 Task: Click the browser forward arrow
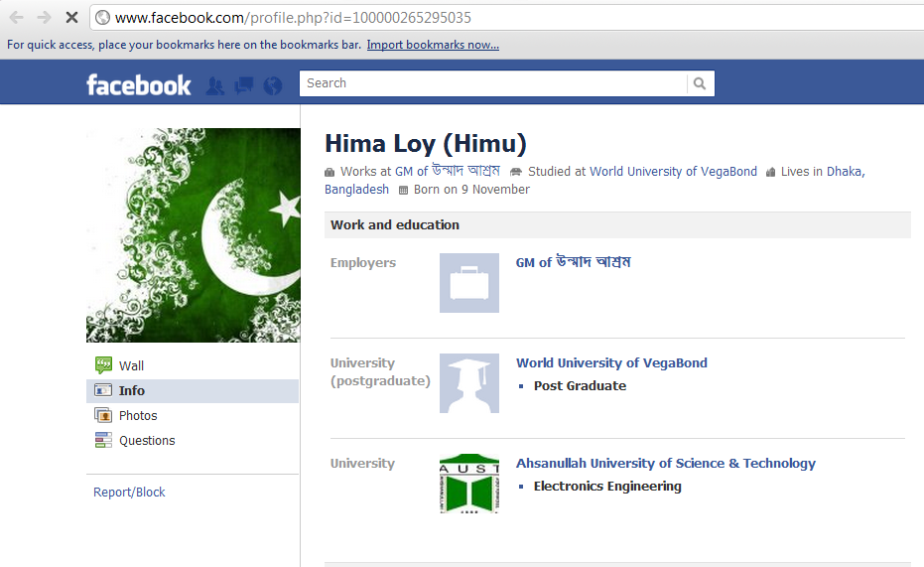pyautogui.click(x=44, y=18)
